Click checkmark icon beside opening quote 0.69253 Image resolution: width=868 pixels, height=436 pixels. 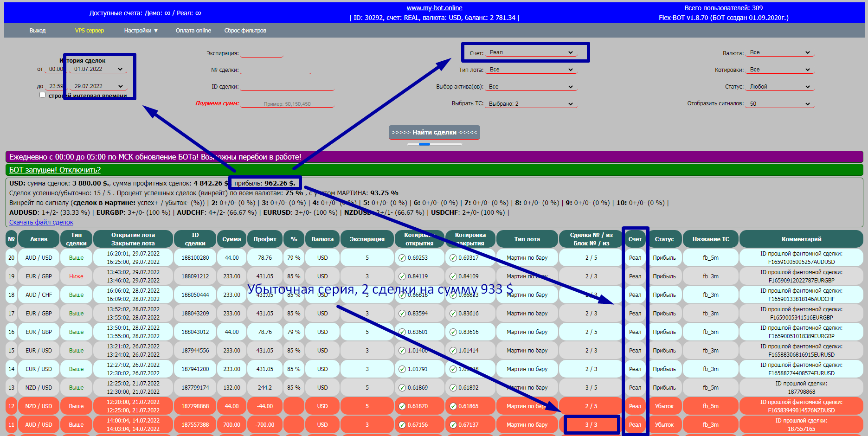tap(402, 258)
